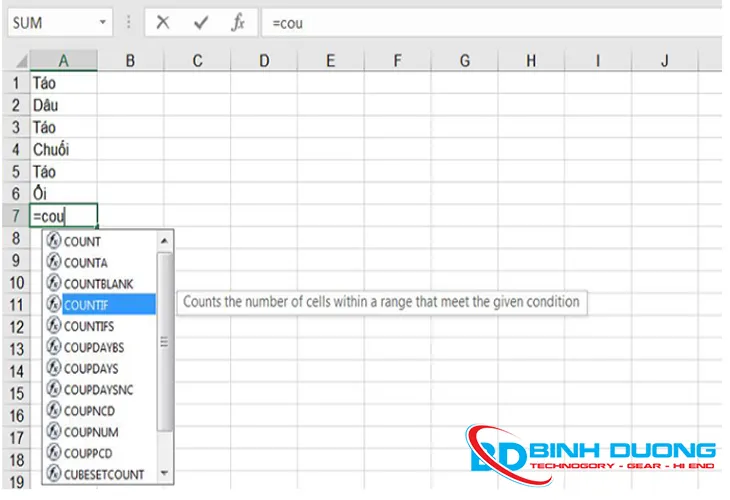The width and height of the screenshot is (730, 500).
Task: Choose COUNT from the autocomplete list
Action: [x=82, y=242]
